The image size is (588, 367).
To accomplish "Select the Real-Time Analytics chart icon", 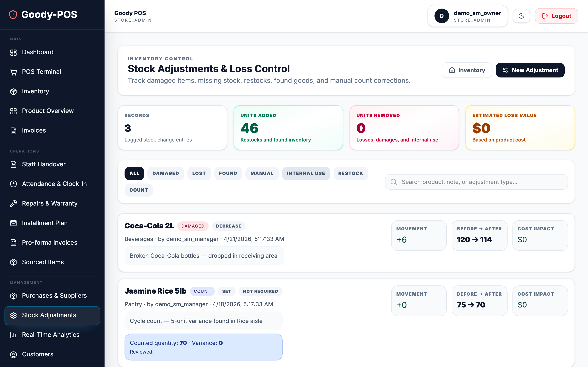I will click(13, 335).
